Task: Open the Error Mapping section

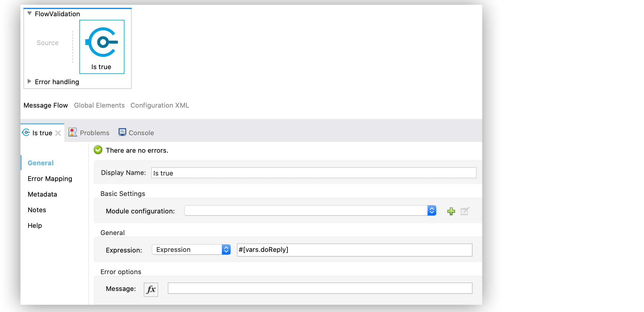Action: pos(50,179)
